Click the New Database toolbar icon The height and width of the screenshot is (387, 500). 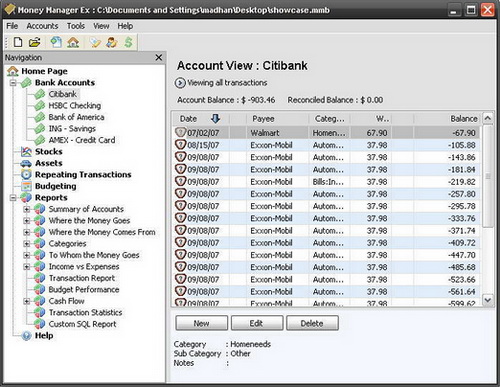(18, 42)
